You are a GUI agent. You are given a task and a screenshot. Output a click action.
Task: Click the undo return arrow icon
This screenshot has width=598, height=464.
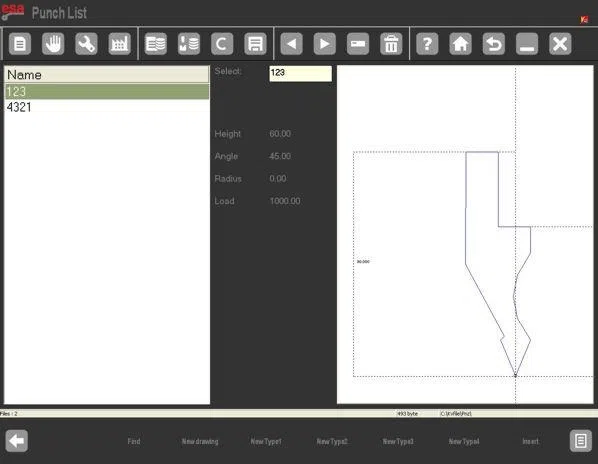point(494,44)
